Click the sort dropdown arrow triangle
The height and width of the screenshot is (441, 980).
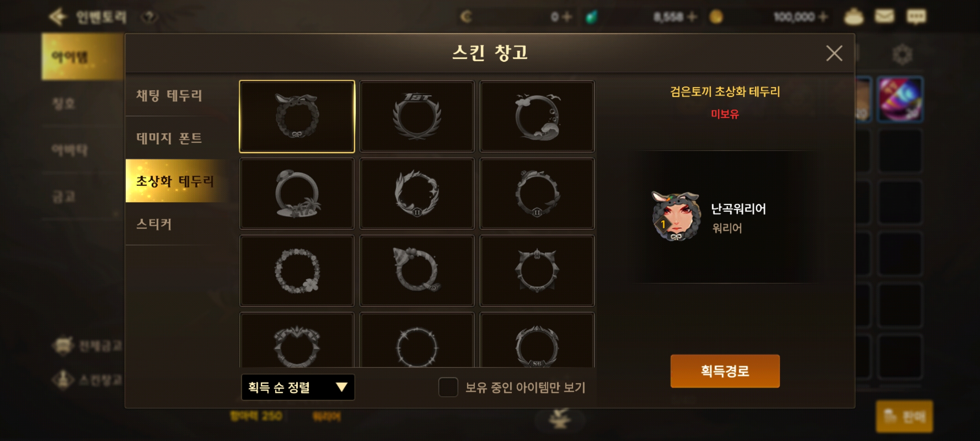[341, 387]
